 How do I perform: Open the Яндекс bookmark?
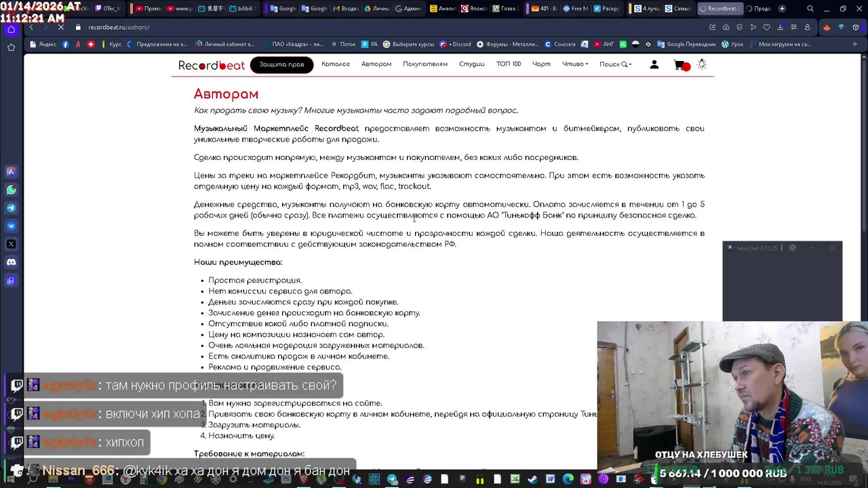(x=43, y=44)
